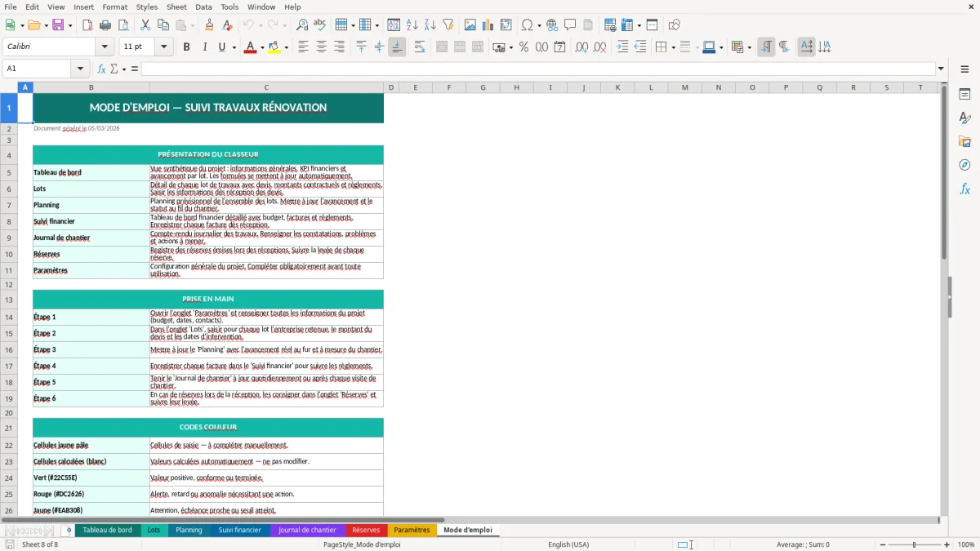Viewport: 980px width, 551px height.
Task: Click the Save document icon
Action: coord(60,25)
